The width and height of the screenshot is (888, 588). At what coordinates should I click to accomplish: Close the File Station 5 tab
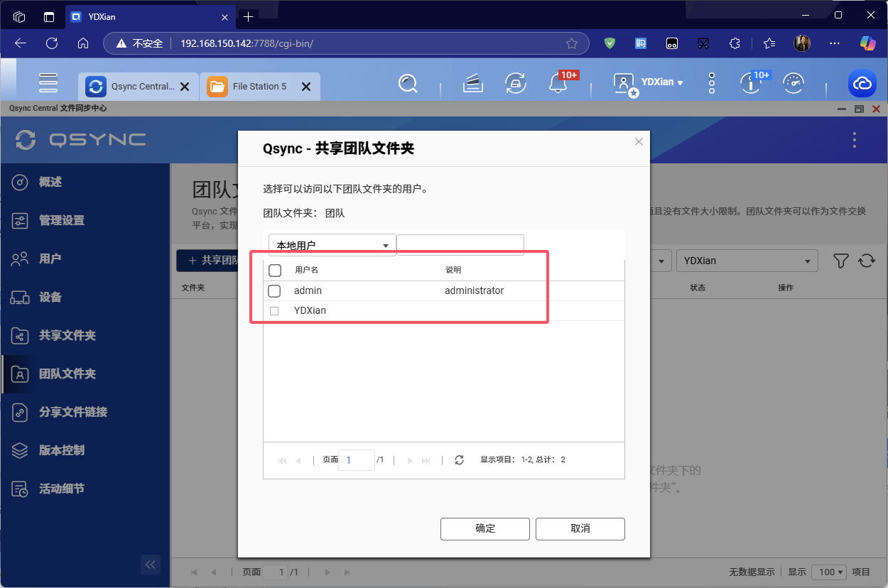(x=306, y=87)
